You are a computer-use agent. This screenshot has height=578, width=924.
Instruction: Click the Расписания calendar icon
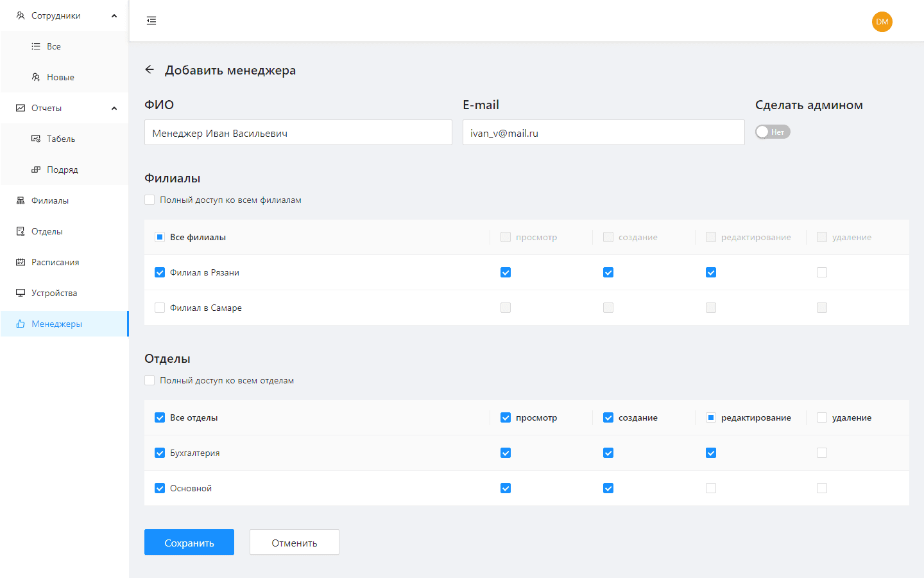[x=21, y=262]
